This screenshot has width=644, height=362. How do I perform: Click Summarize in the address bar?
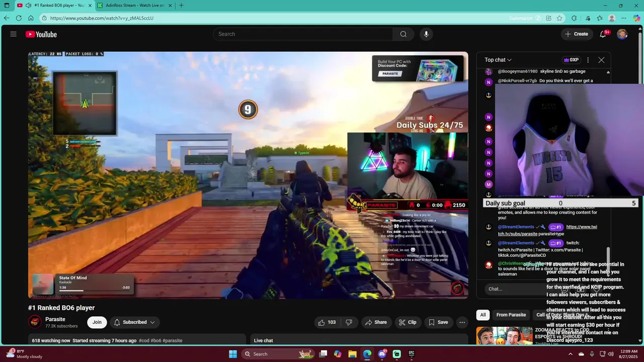click(524, 18)
